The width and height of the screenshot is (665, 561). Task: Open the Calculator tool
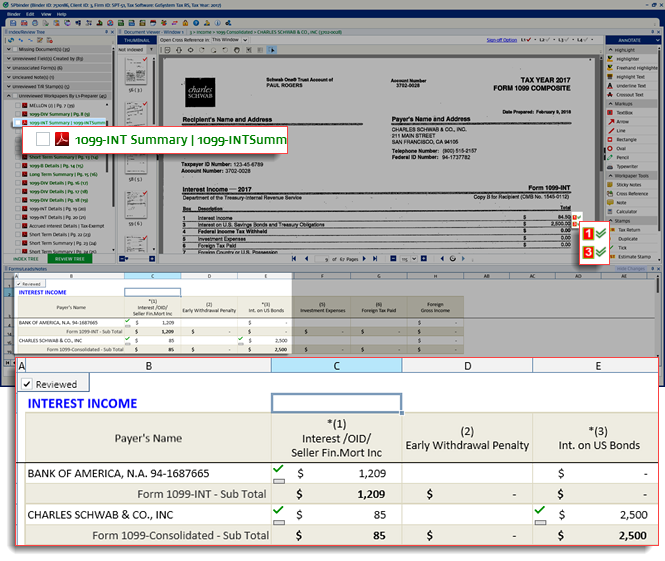(626, 211)
